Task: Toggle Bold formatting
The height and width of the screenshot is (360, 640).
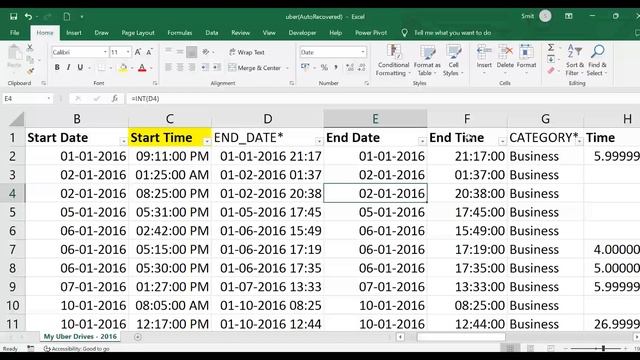Action: 57,67
